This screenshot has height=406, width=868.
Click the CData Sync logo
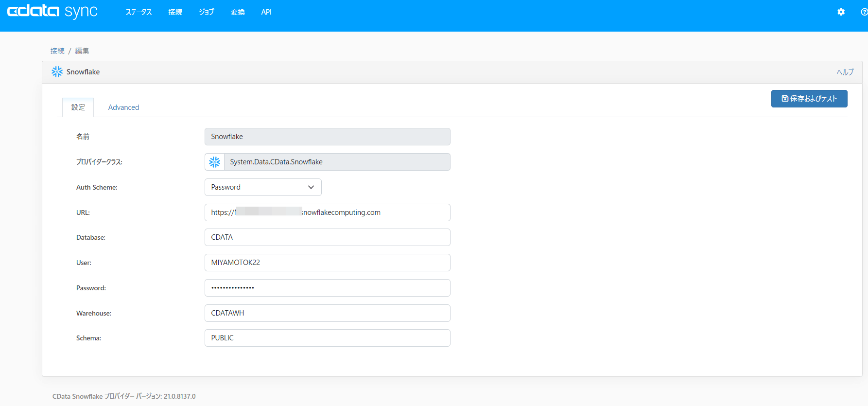[52, 12]
